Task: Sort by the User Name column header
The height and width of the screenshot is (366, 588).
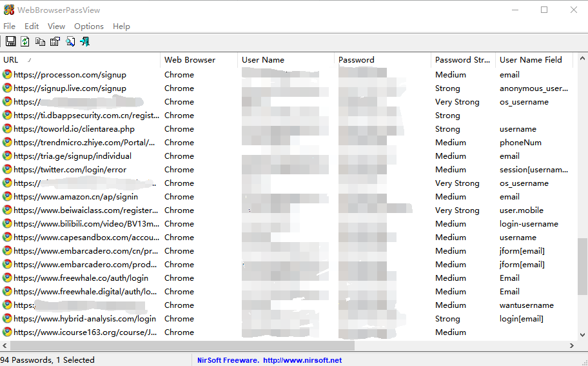Action: click(286, 59)
